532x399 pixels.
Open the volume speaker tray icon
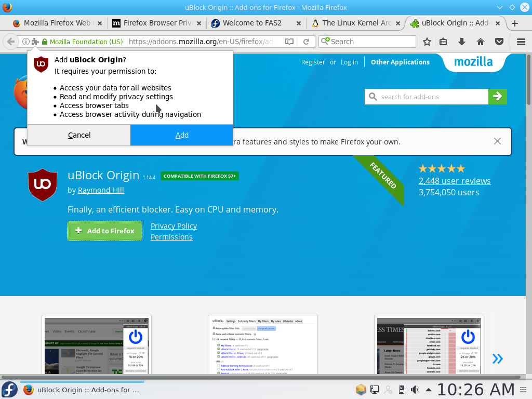tap(415, 390)
